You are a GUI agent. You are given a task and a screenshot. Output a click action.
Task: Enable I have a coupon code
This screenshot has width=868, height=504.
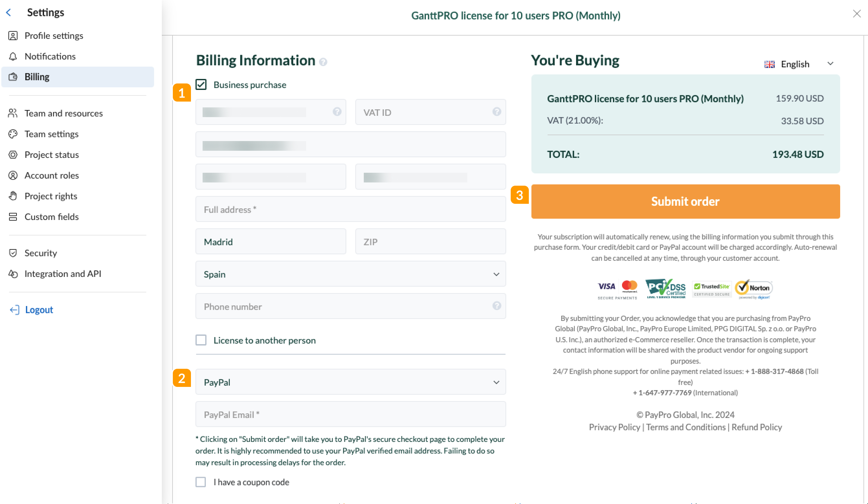(x=201, y=482)
